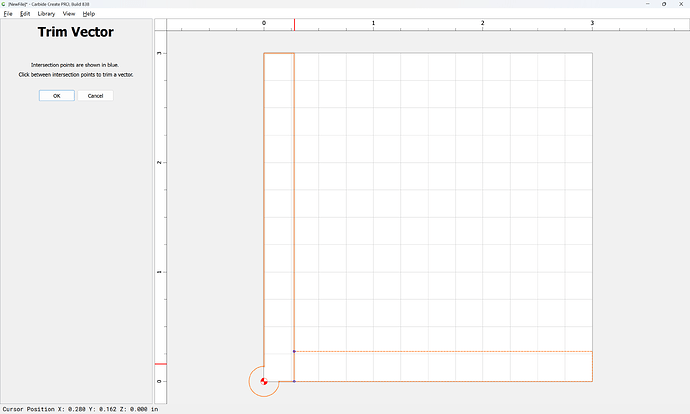Click the red origin marker in canvas
This screenshot has width=690, height=414.
point(264,381)
